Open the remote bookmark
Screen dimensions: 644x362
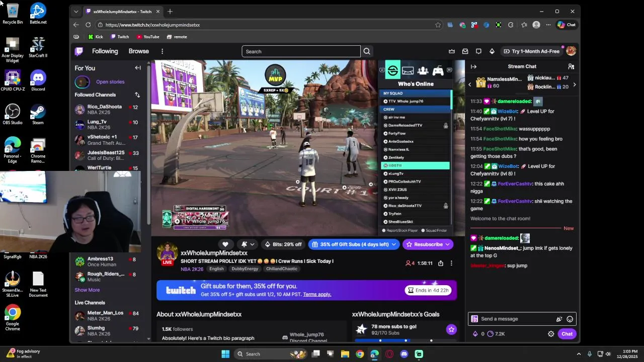177,37
